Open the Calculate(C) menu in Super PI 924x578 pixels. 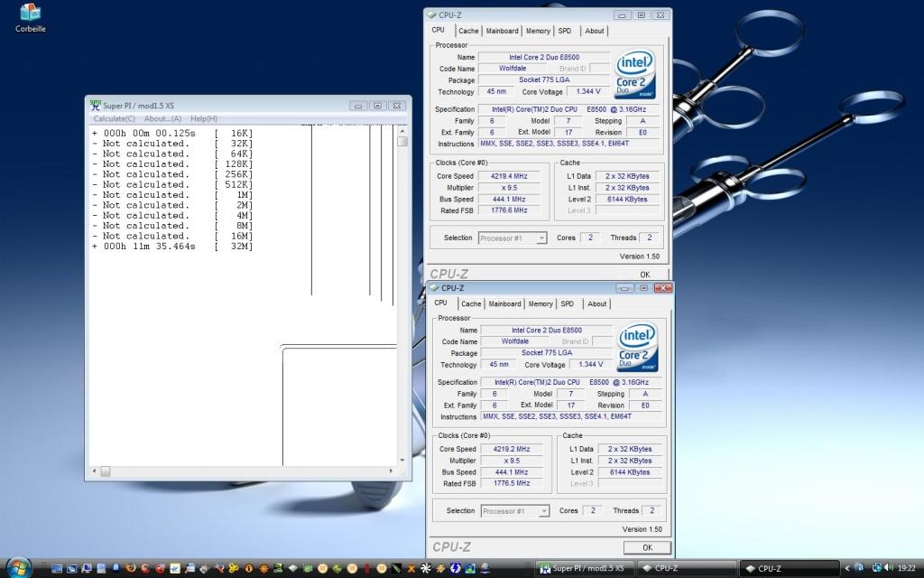coord(115,118)
